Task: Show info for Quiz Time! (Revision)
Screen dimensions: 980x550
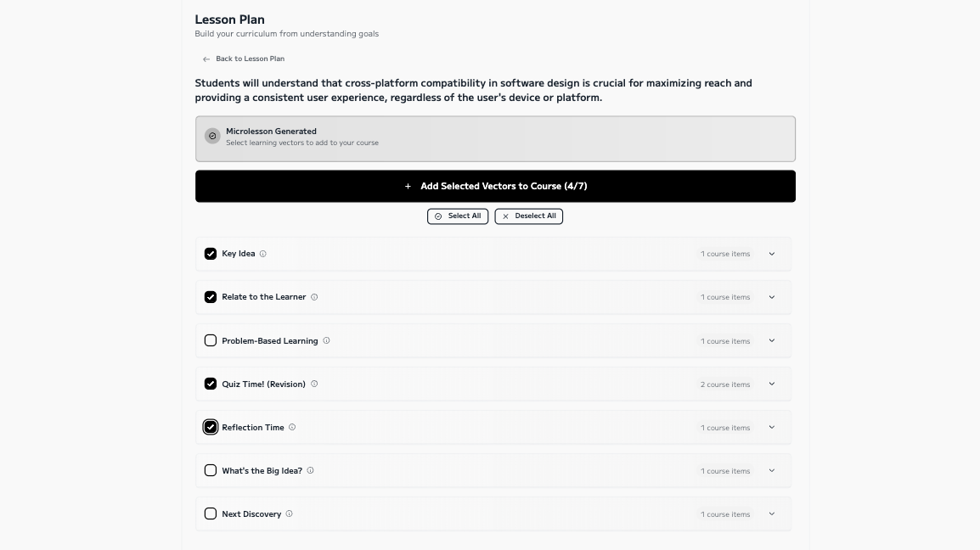Action: [x=314, y=384]
